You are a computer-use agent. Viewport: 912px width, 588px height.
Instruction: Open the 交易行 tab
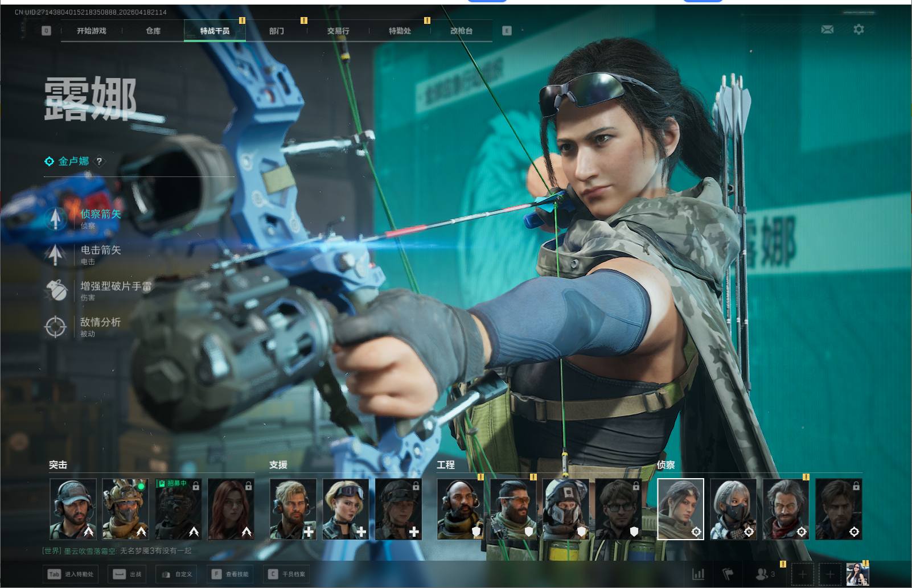point(338,31)
